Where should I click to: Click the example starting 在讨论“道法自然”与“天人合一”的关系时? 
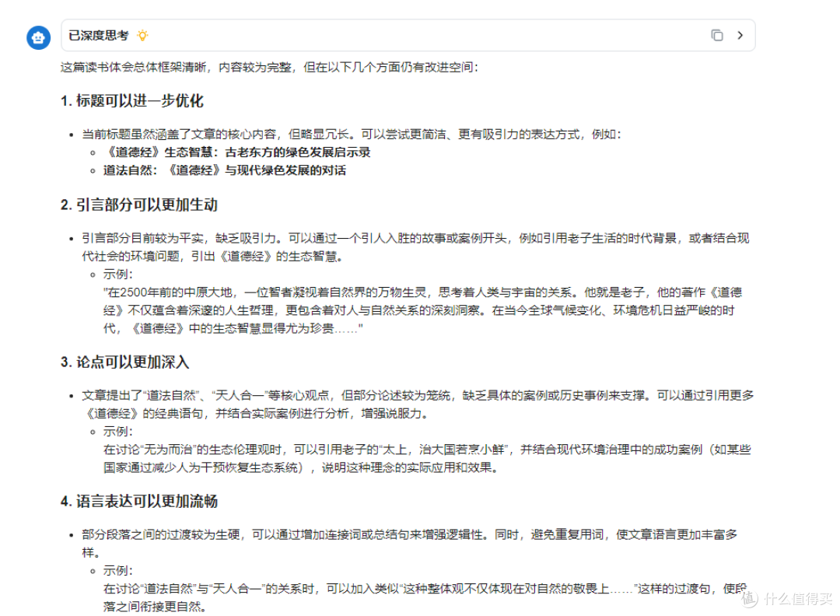click(425, 598)
